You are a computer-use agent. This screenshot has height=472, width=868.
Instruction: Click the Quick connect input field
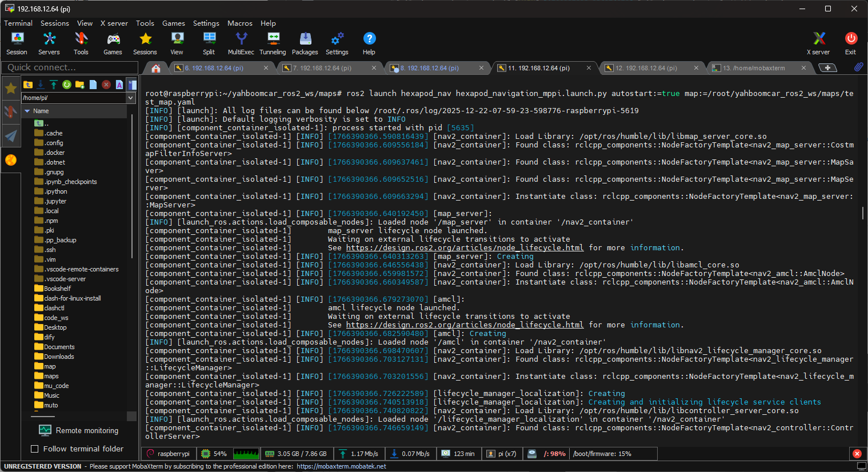pyautogui.click(x=69, y=67)
